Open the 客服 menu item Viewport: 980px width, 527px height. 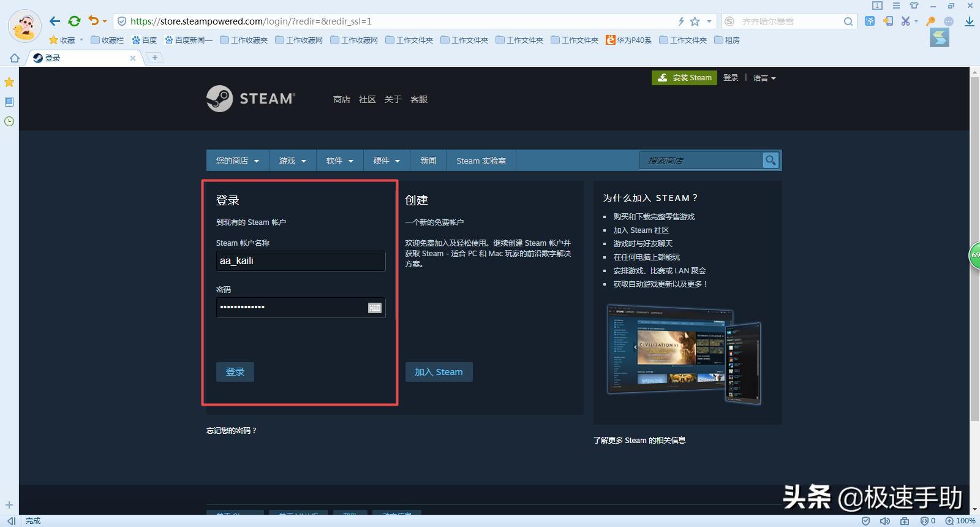(419, 99)
